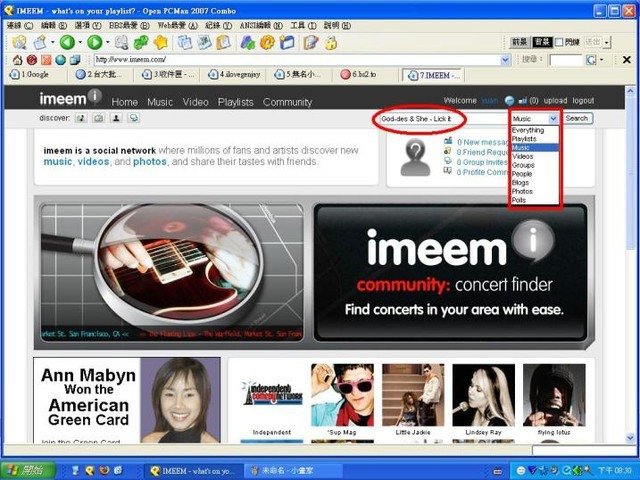Toggle the 閃爍 blink checkbox
Viewport: 640px width, 480px height.
coord(560,42)
